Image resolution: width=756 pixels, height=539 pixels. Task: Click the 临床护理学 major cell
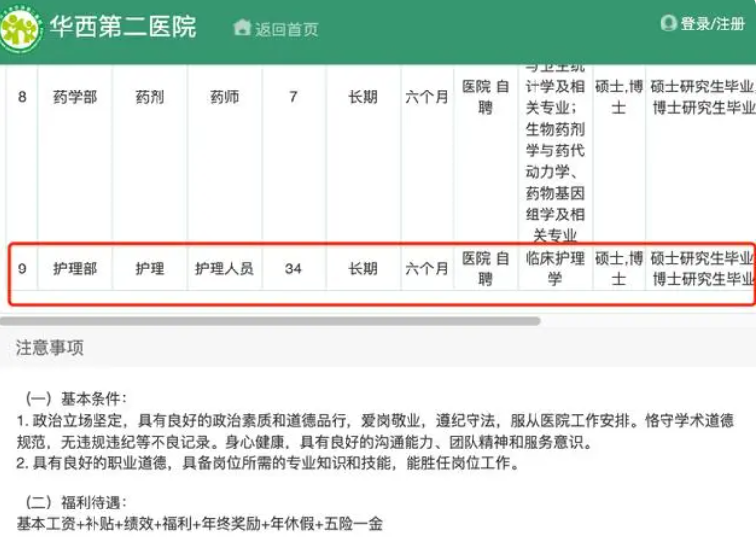coord(555,269)
